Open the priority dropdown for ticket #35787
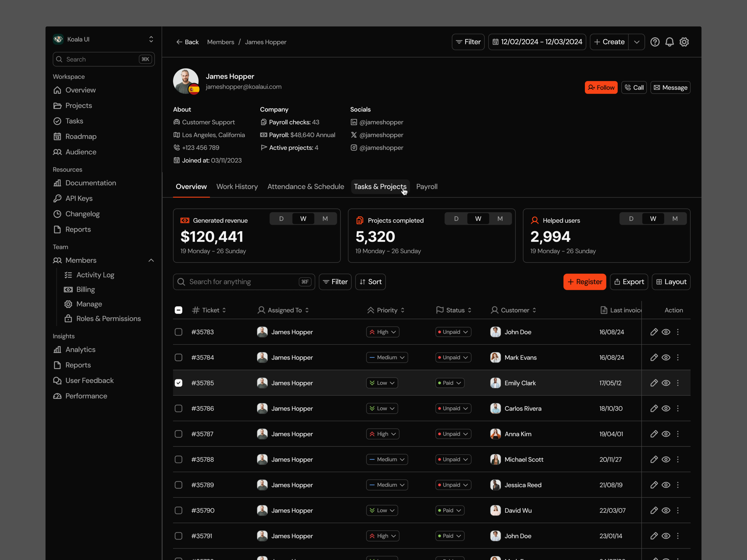Viewport: 747px width, 560px height. (x=382, y=434)
